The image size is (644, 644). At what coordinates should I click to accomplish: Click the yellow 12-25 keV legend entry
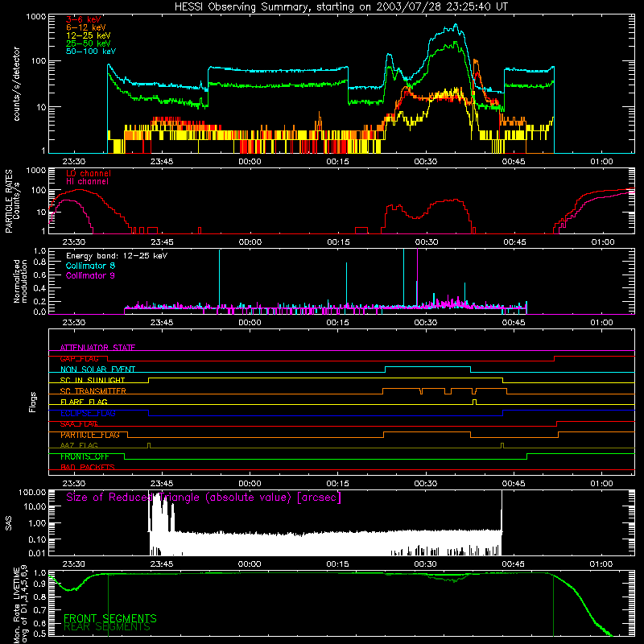click(89, 35)
